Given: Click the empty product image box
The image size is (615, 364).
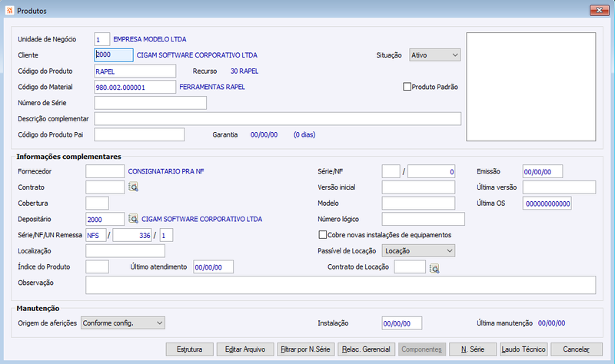Looking at the screenshot, I should pos(531,87).
